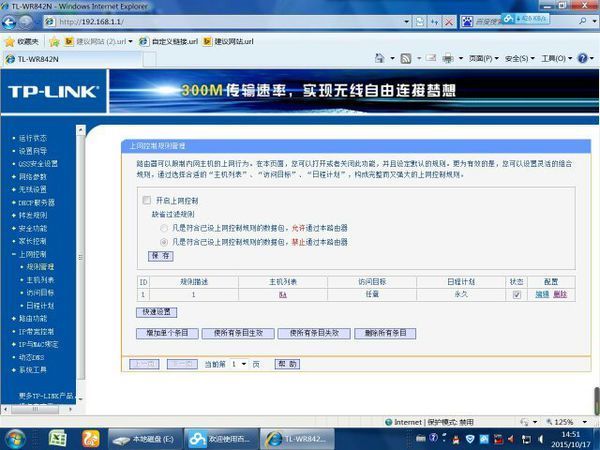Screen dimensions: 600x450
Task: Open the 工具(O) menu
Action: click(x=556, y=59)
